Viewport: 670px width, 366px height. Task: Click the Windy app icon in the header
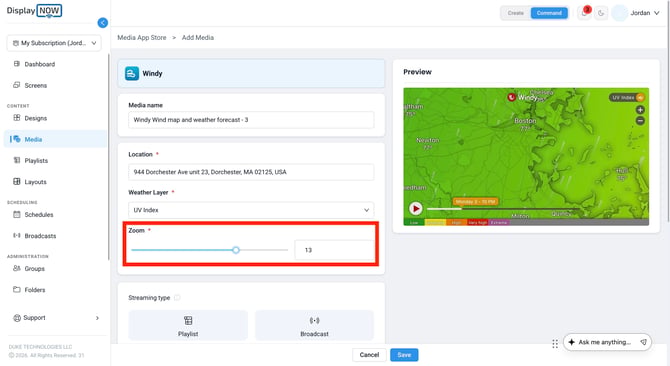(x=132, y=73)
